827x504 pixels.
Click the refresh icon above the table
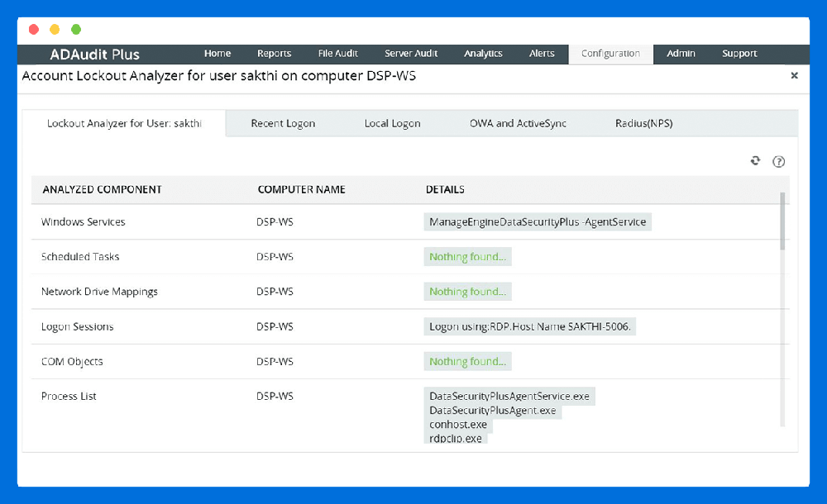point(755,161)
